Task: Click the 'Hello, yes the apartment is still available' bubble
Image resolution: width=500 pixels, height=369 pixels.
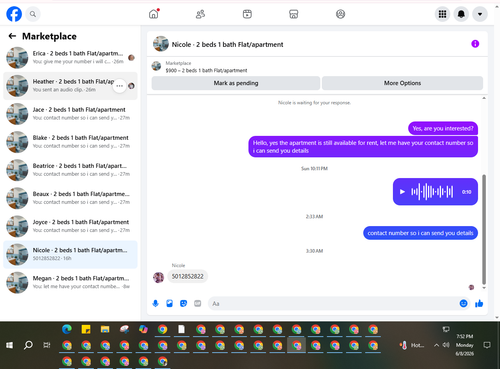Action: coord(363,147)
